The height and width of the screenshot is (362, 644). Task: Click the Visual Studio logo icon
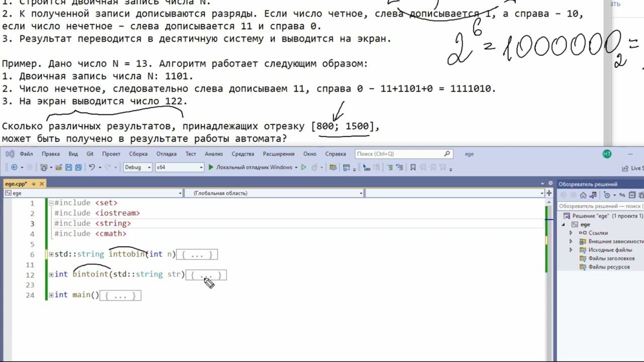10,154
